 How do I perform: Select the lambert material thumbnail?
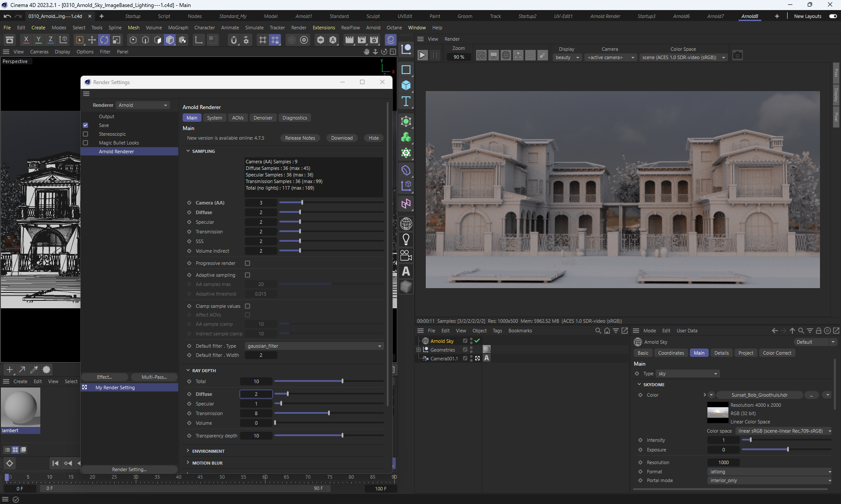21,407
